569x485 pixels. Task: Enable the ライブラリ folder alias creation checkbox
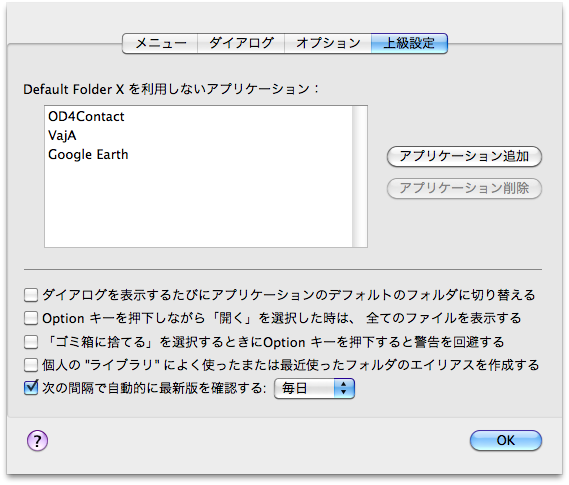pos(31,365)
